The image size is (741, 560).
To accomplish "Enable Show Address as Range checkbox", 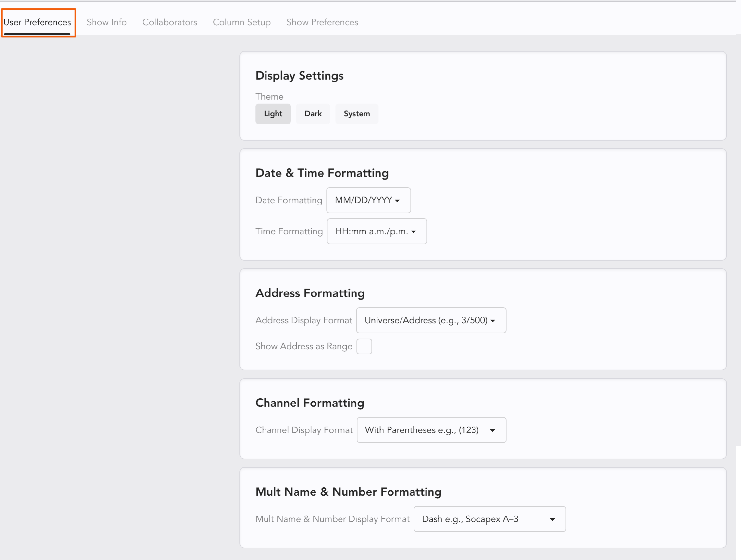I will [x=364, y=346].
